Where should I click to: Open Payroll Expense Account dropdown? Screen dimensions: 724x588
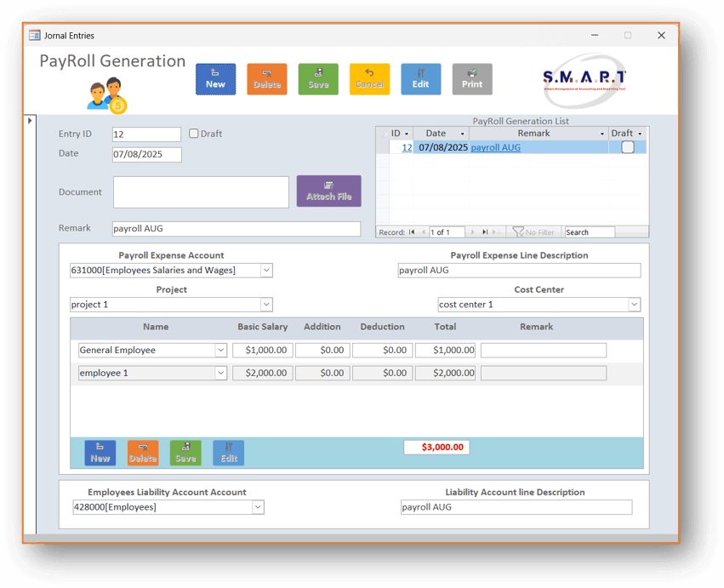266,271
